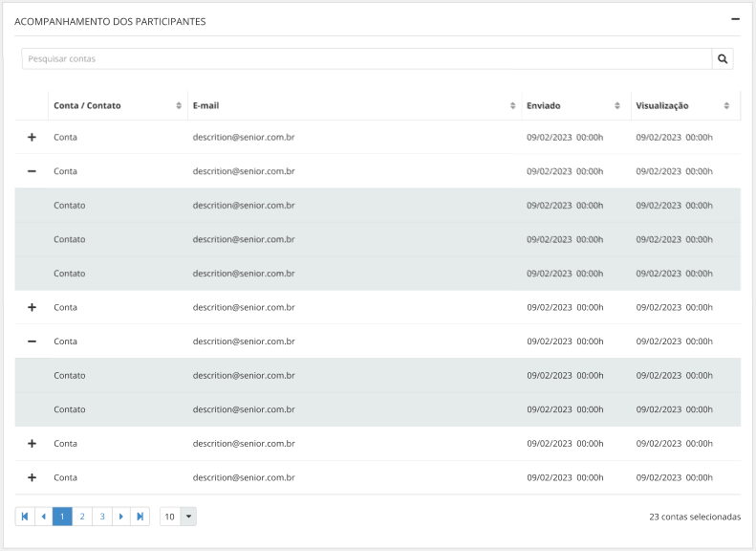
Task: Expand the last Conta row
Action: (x=32, y=477)
